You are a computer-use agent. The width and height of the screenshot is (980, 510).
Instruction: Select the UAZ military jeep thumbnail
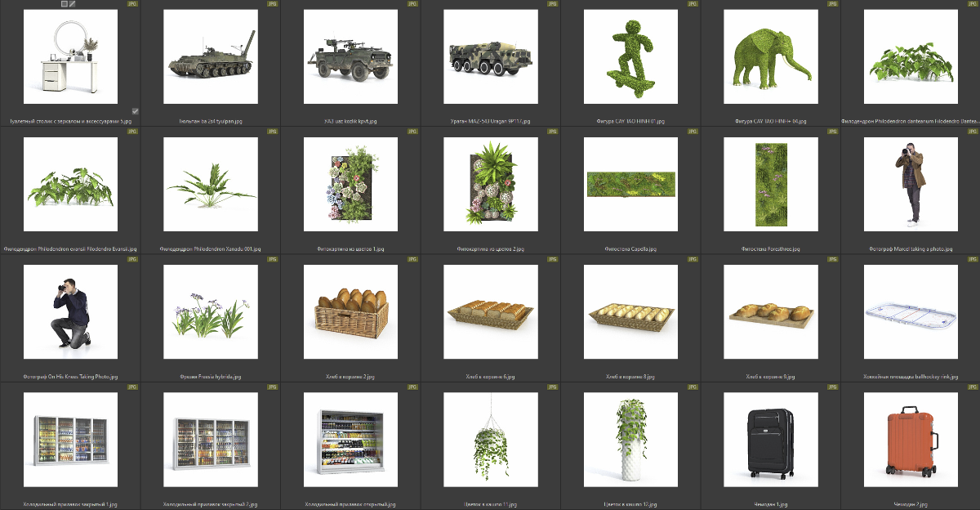[350, 56]
